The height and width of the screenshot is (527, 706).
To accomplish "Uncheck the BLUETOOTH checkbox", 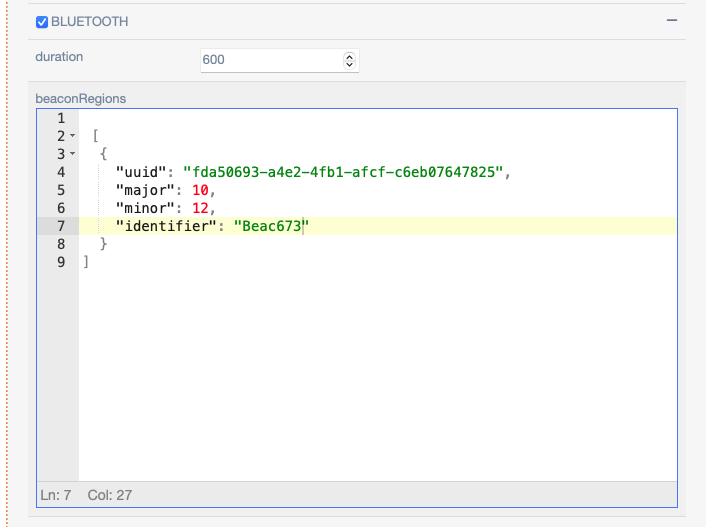I will point(42,21).
